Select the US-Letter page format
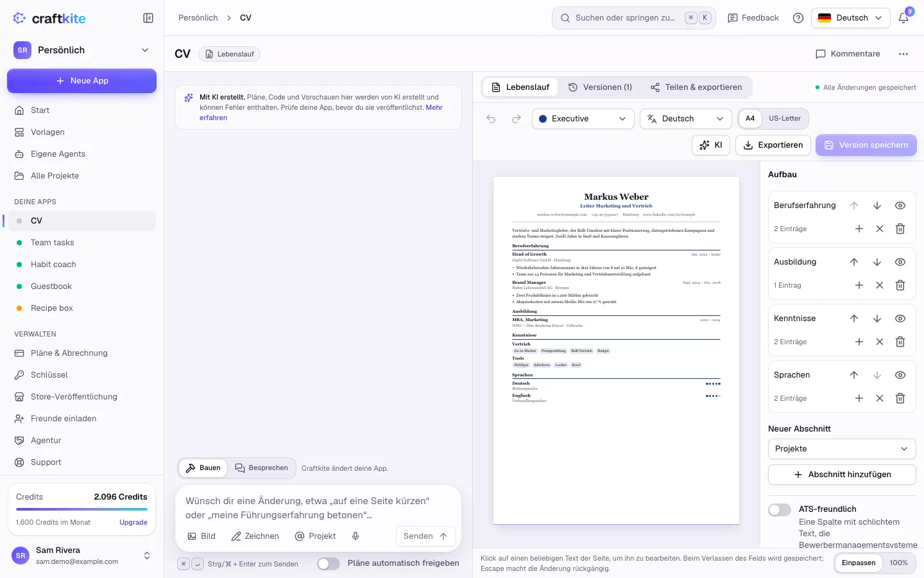The width and height of the screenshot is (924, 578). point(785,119)
